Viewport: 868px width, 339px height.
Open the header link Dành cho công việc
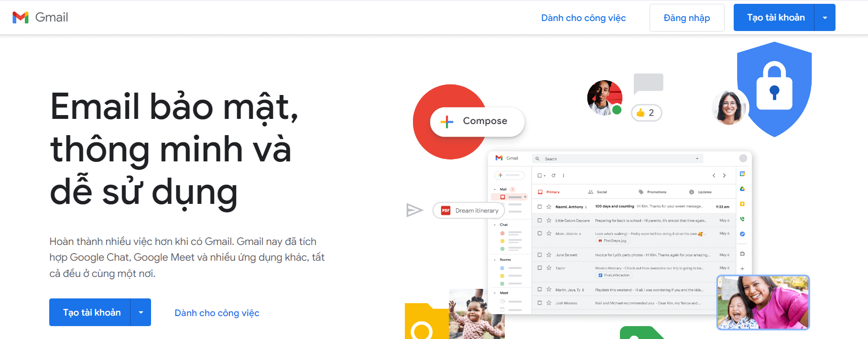[x=583, y=18]
